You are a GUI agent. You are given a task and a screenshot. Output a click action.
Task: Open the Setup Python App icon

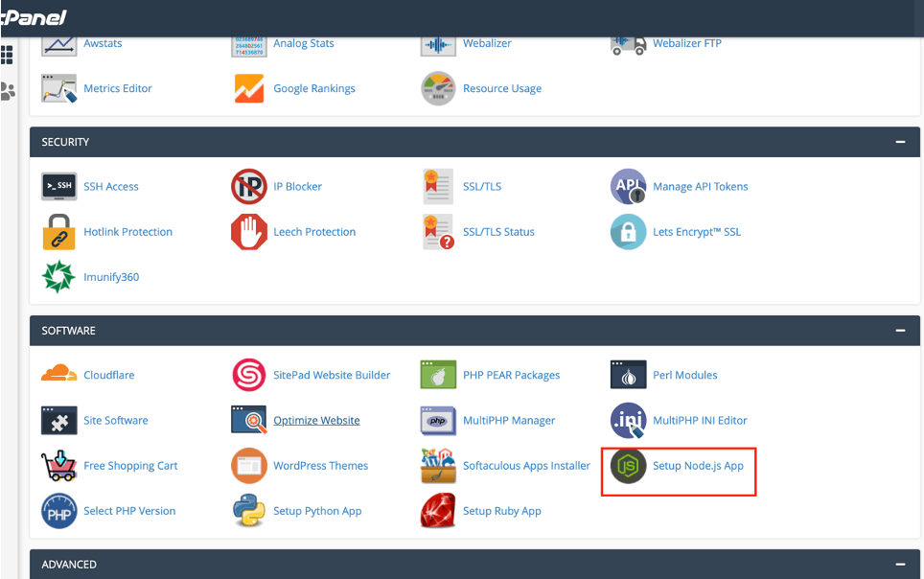click(248, 510)
